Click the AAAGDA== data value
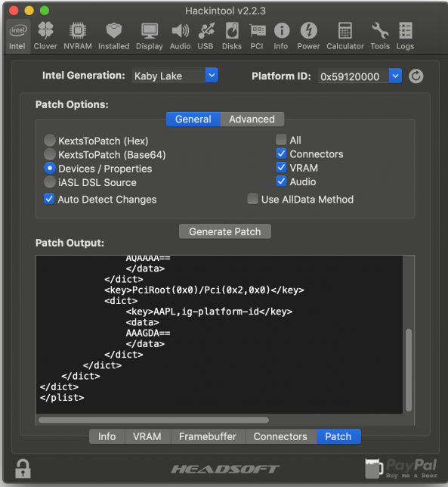 148,333
